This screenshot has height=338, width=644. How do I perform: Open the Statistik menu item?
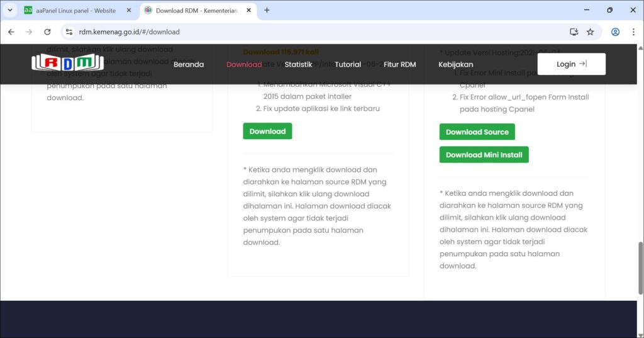[298, 64]
